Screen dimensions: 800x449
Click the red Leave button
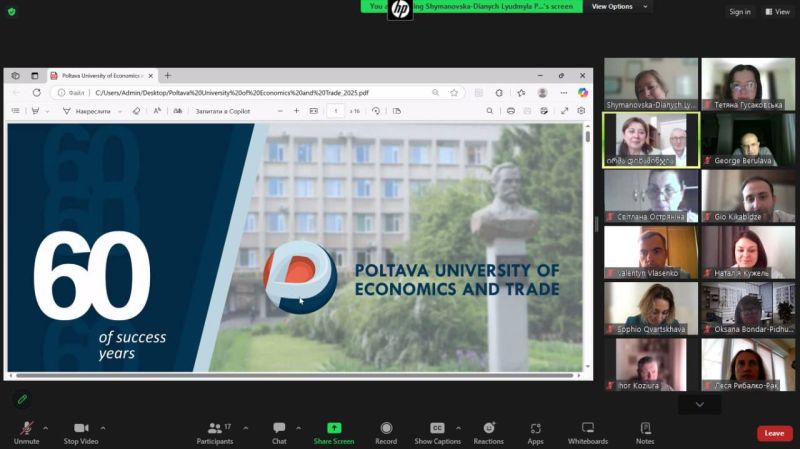click(773, 433)
